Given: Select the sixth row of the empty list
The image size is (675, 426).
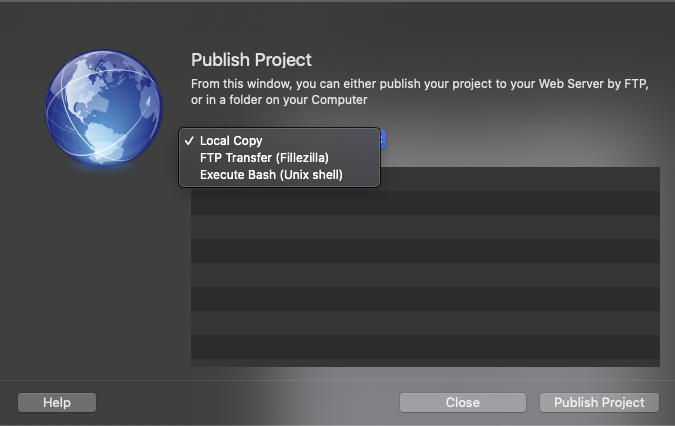Looking at the screenshot, I should click(x=425, y=299).
